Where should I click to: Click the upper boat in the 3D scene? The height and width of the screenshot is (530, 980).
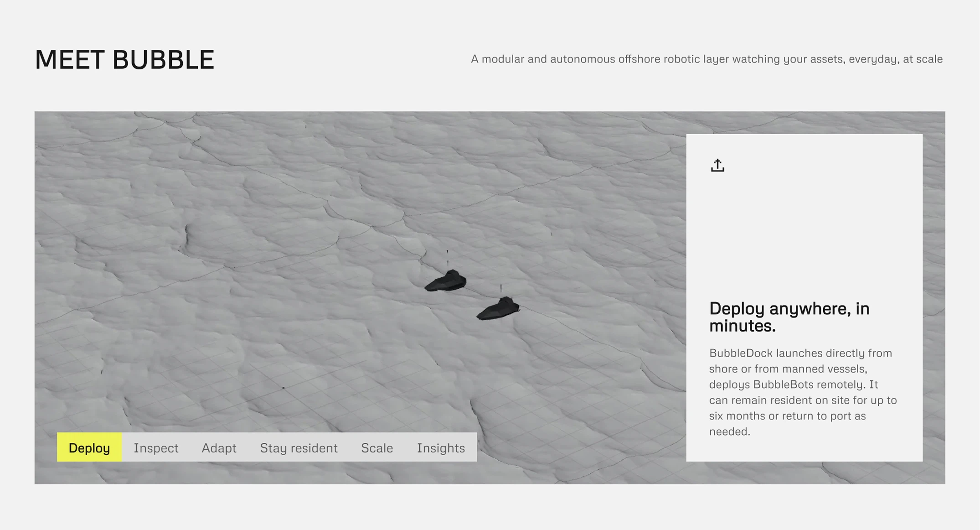click(446, 280)
